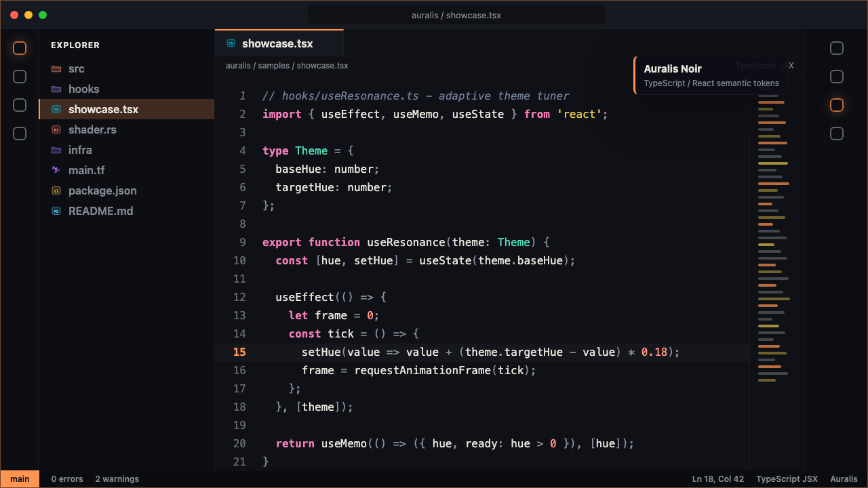Click the top icon in the right sidebar

pos(837,48)
